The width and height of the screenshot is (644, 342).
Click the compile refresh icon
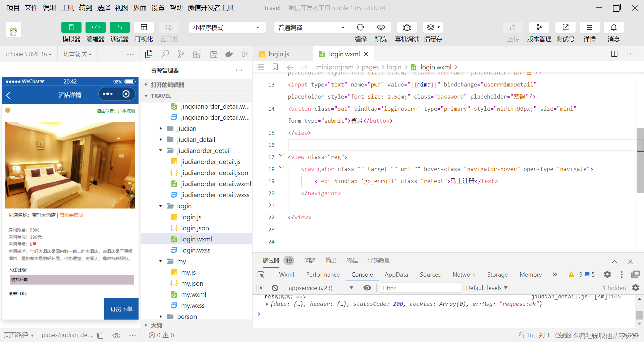[361, 27]
